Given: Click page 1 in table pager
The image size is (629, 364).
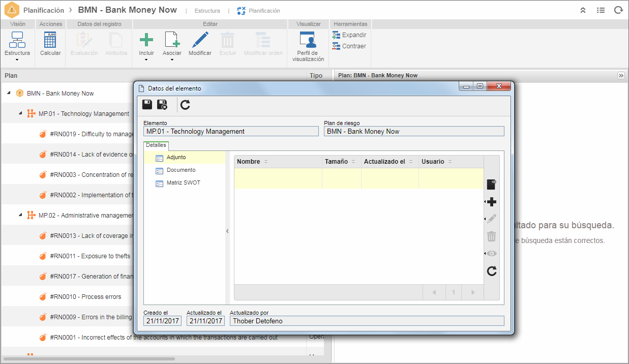Looking at the screenshot, I should pos(454,292).
